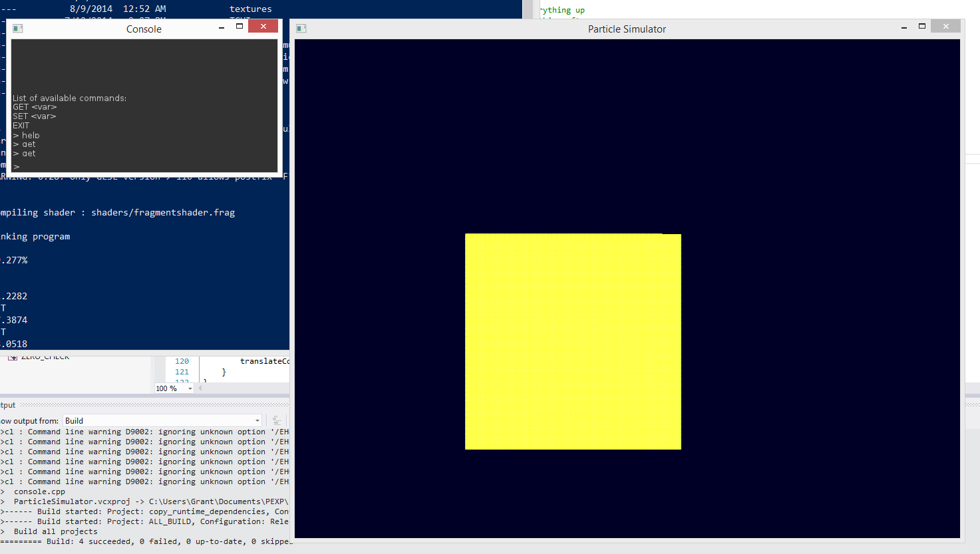
Task: Click the '> help' line in Console
Action: click(x=27, y=135)
